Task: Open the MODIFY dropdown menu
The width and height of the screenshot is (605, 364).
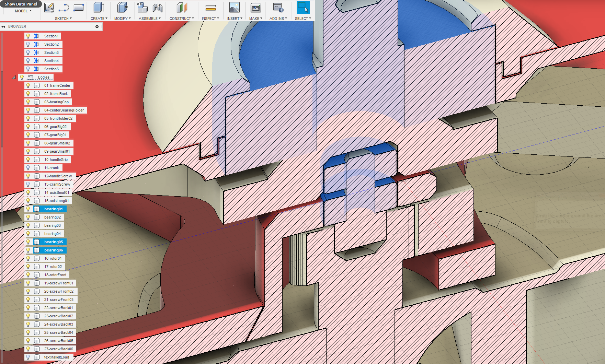Action: [x=122, y=19]
